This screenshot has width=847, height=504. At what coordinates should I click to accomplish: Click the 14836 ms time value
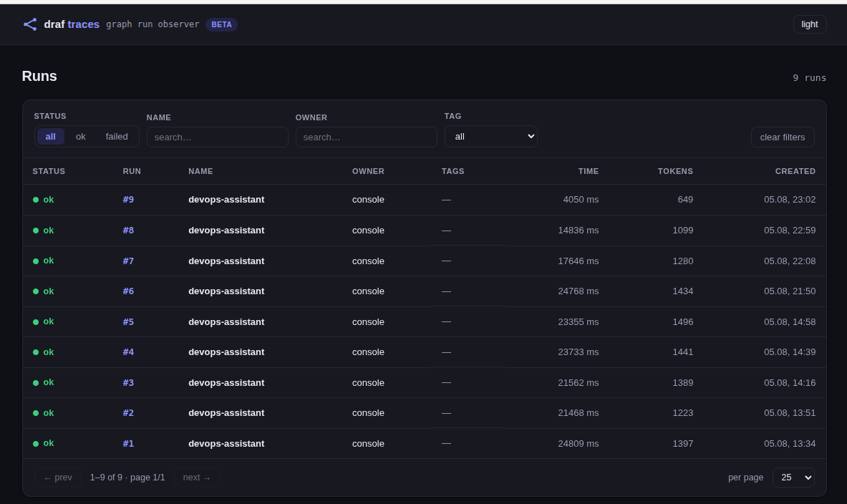(x=578, y=231)
